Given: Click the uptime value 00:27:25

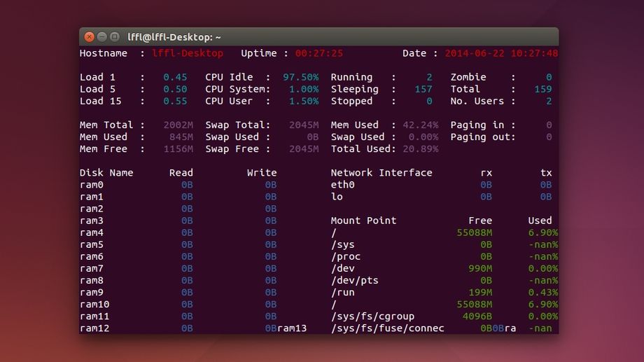Looking at the screenshot, I should (318, 53).
